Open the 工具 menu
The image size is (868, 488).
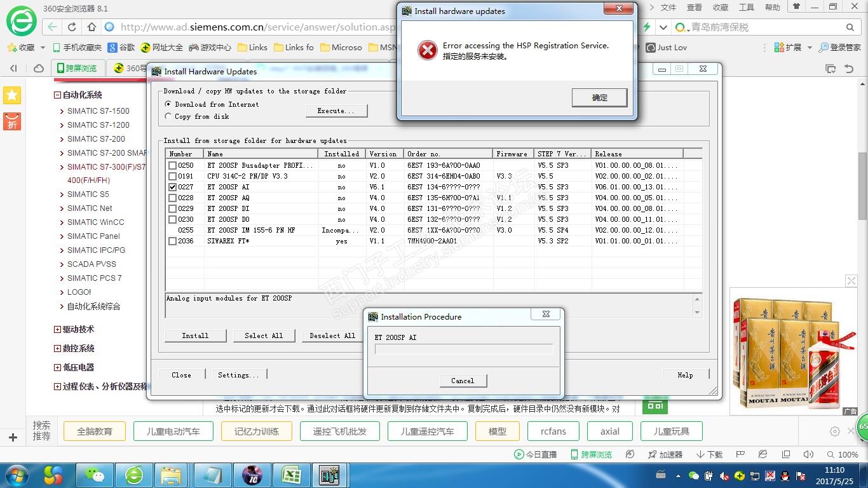747,8
